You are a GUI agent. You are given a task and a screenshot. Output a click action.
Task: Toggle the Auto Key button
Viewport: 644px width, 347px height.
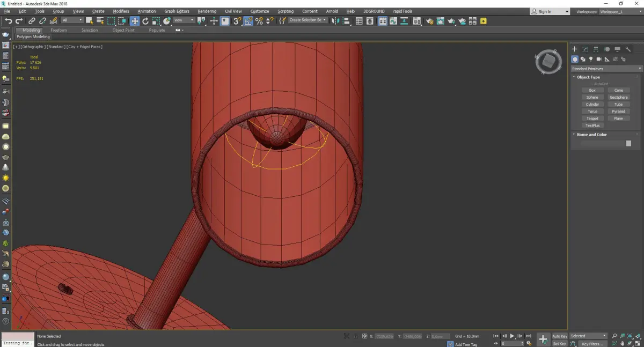point(559,336)
